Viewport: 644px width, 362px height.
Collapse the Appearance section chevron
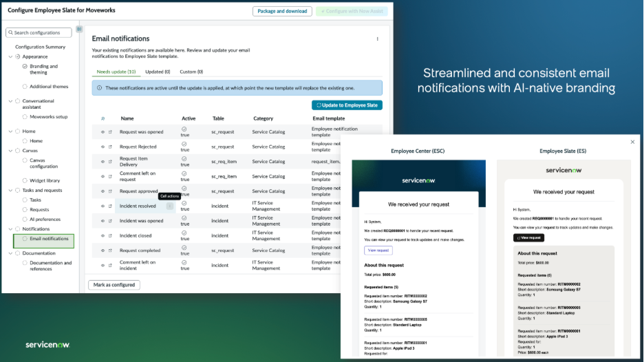11,56
